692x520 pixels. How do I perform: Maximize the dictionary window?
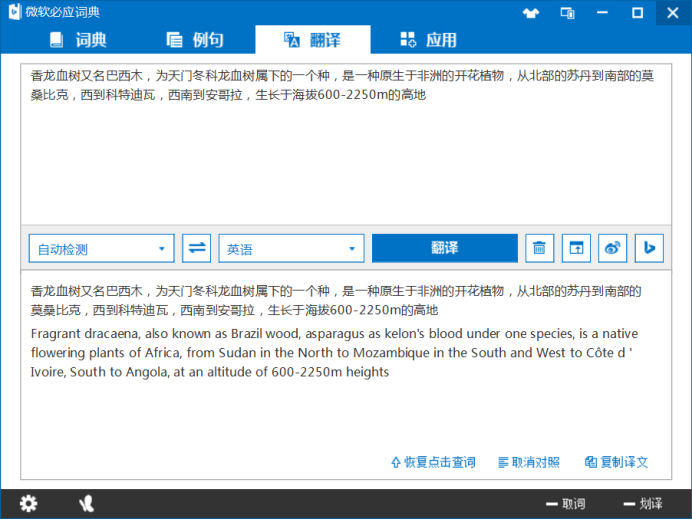click(637, 13)
